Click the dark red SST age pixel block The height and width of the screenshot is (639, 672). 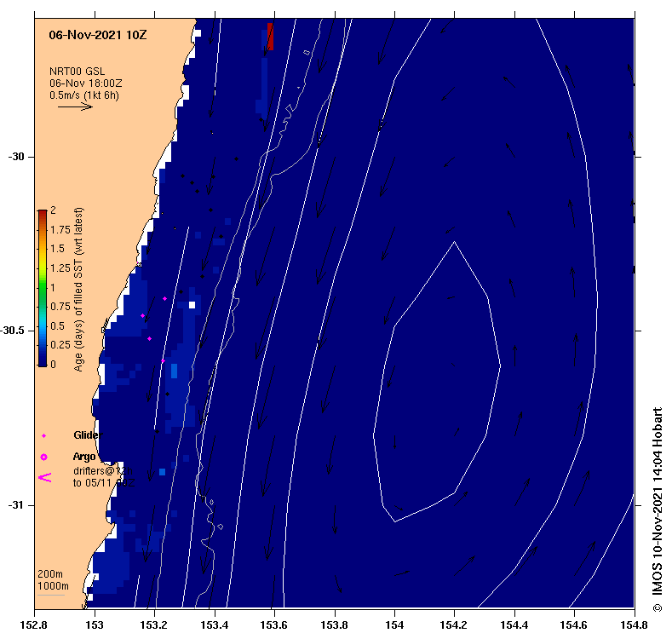click(270, 37)
